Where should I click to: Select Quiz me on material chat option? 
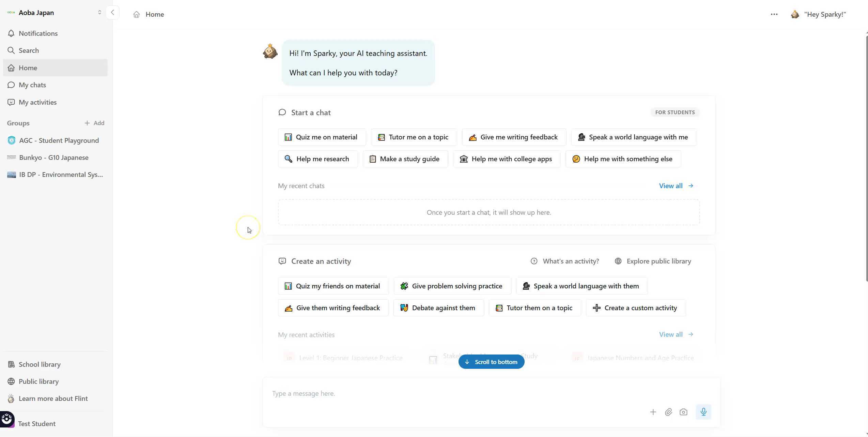322,137
